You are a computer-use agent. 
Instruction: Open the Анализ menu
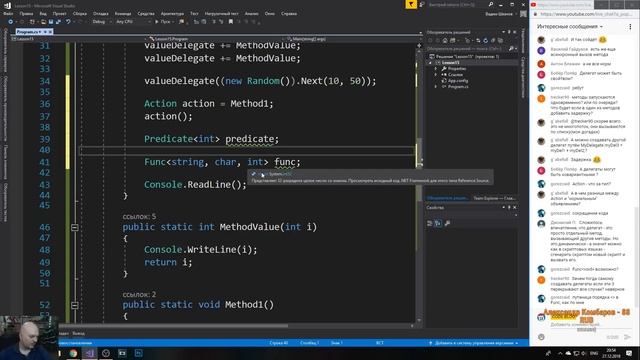coord(251,13)
